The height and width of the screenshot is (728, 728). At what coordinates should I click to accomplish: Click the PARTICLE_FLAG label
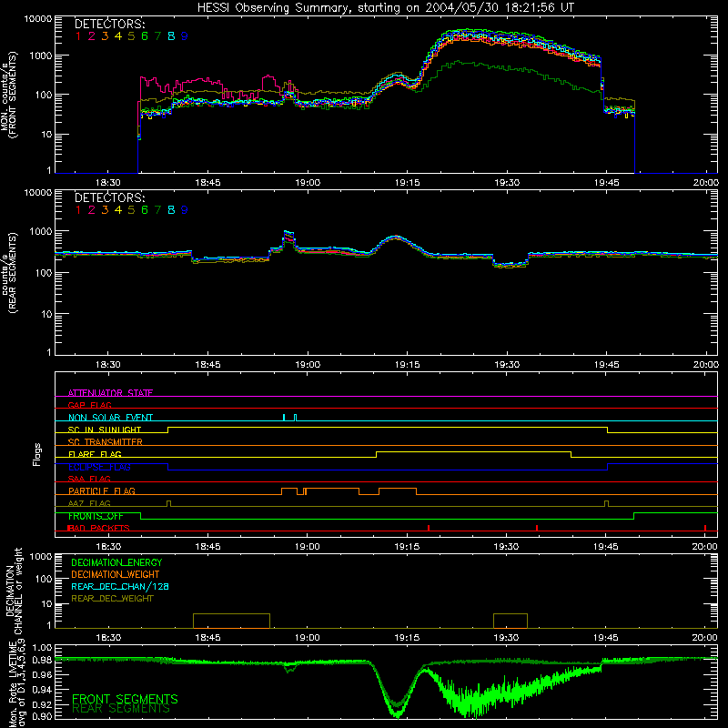click(x=102, y=490)
